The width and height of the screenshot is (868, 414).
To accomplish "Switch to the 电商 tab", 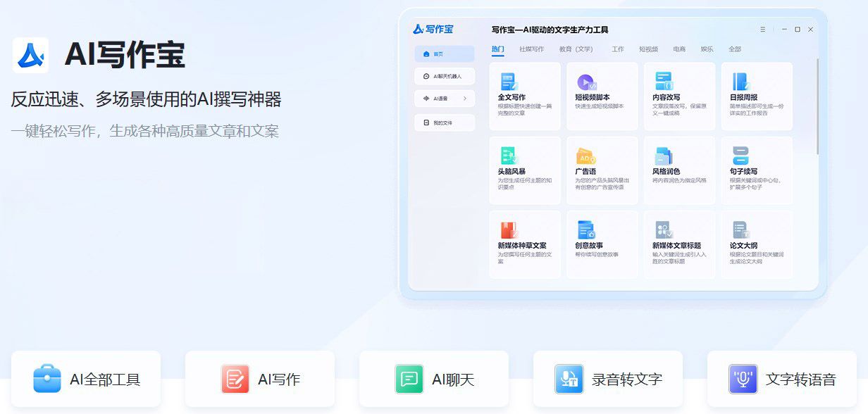I will coord(679,49).
